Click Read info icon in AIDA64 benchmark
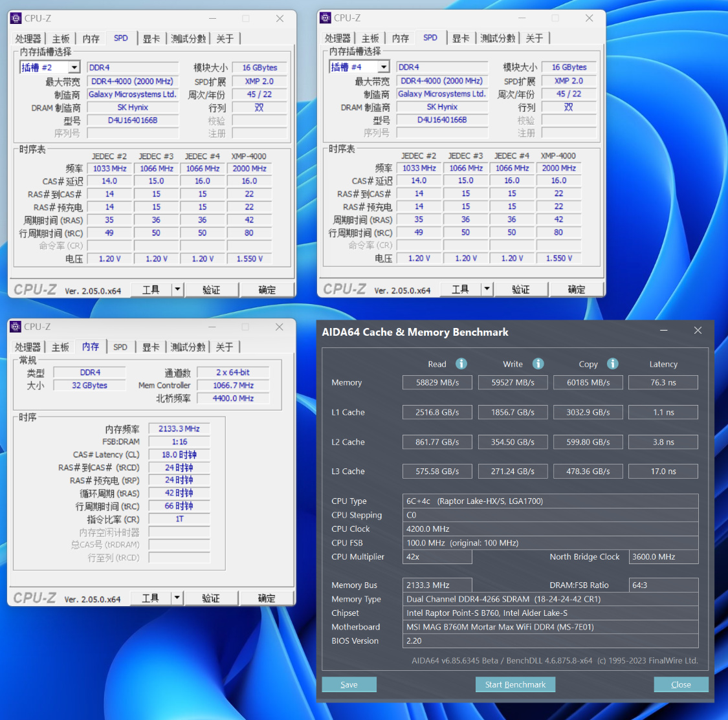 pos(461,364)
